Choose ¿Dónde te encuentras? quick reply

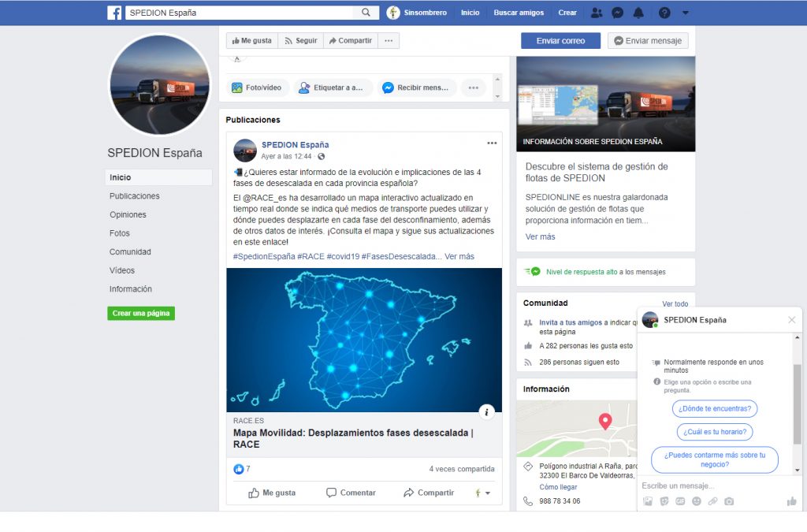pyautogui.click(x=714, y=408)
